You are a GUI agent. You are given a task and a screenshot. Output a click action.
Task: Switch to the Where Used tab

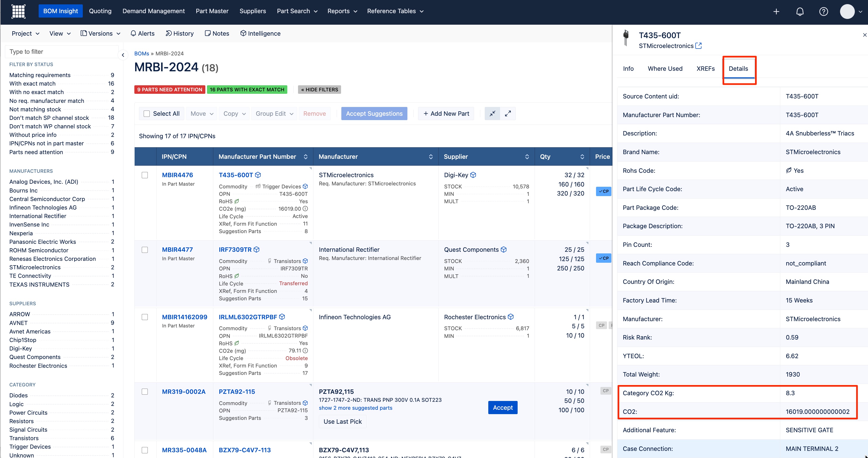click(x=665, y=68)
